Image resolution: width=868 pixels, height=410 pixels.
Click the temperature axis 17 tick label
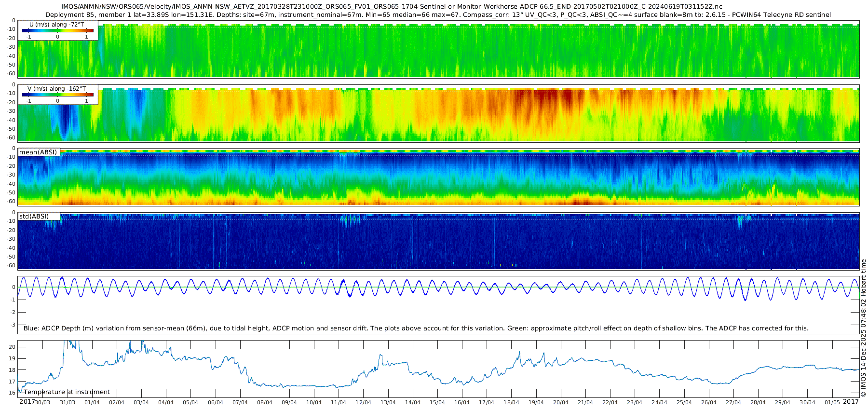[x=12, y=382]
